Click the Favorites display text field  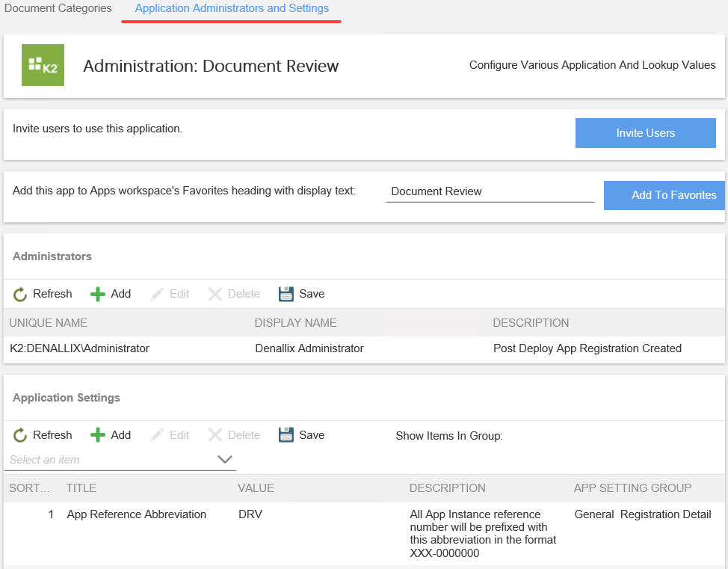[x=490, y=191]
